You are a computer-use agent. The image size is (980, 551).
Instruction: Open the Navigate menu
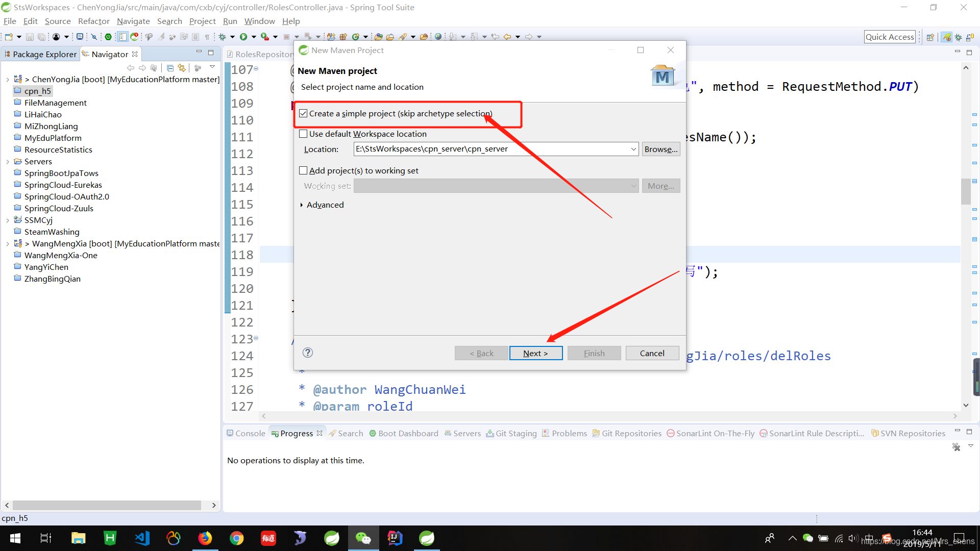pos(133,21)
